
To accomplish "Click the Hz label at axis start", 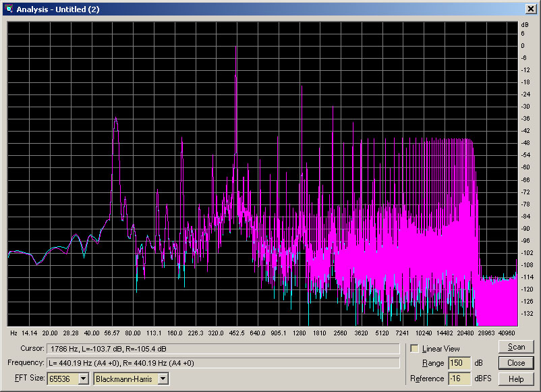I will click(x=13, y=333).
